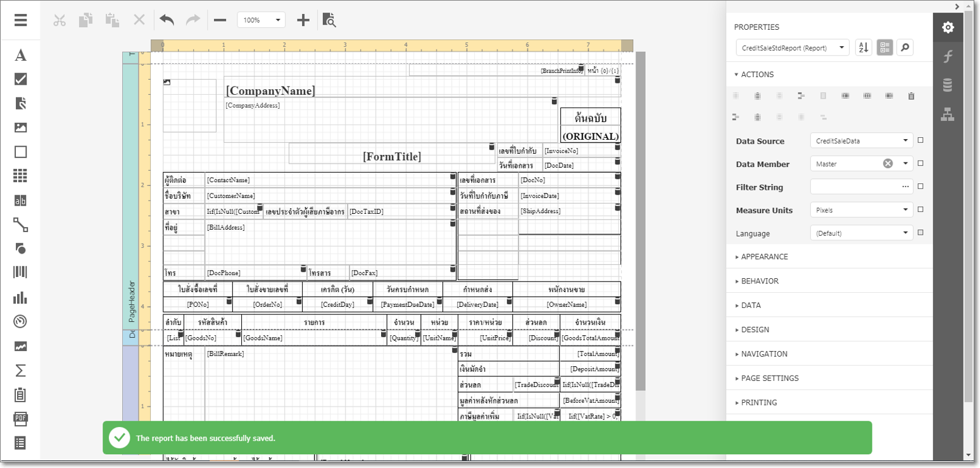Select the PageHeader band strip
The image size is (980, 468).
[131, 196]
